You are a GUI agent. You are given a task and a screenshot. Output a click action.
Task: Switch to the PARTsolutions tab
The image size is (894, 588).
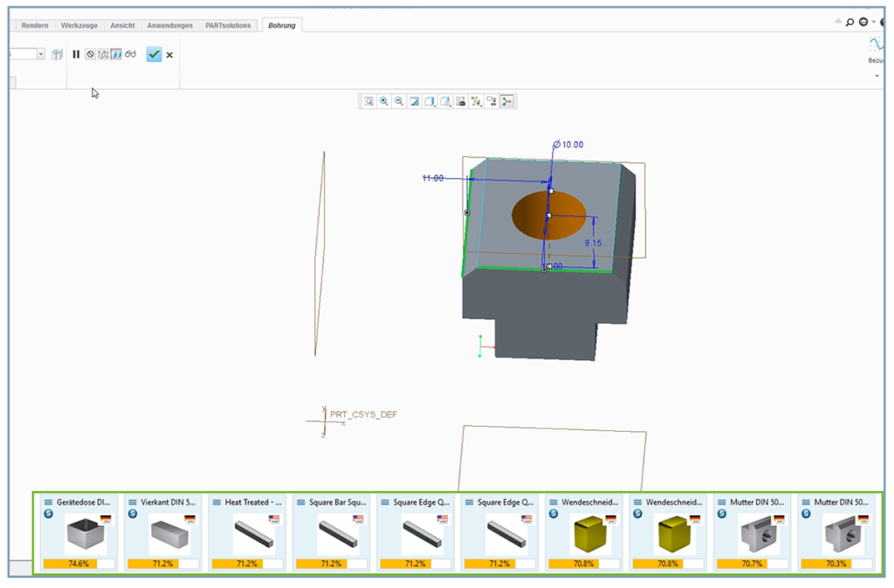pyautogui.click(x=229, y=25)
